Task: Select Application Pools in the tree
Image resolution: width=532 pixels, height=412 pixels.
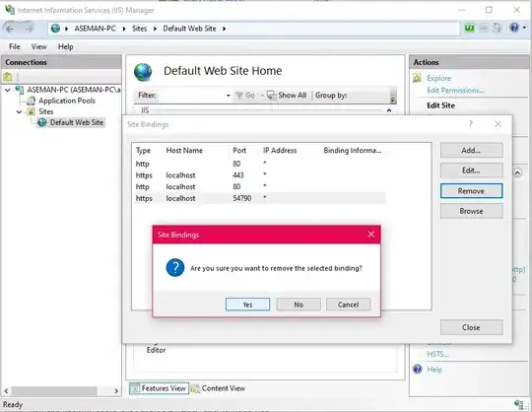Action: (67, 101)
